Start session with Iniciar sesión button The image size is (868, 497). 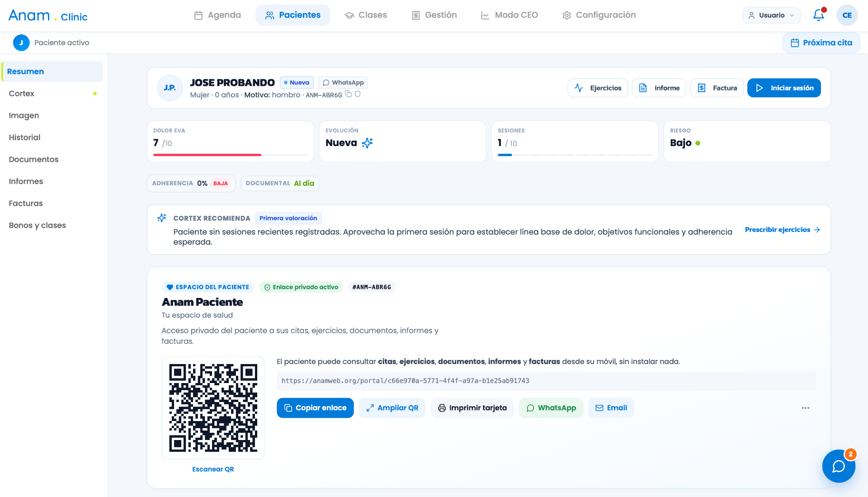(784, 88)
